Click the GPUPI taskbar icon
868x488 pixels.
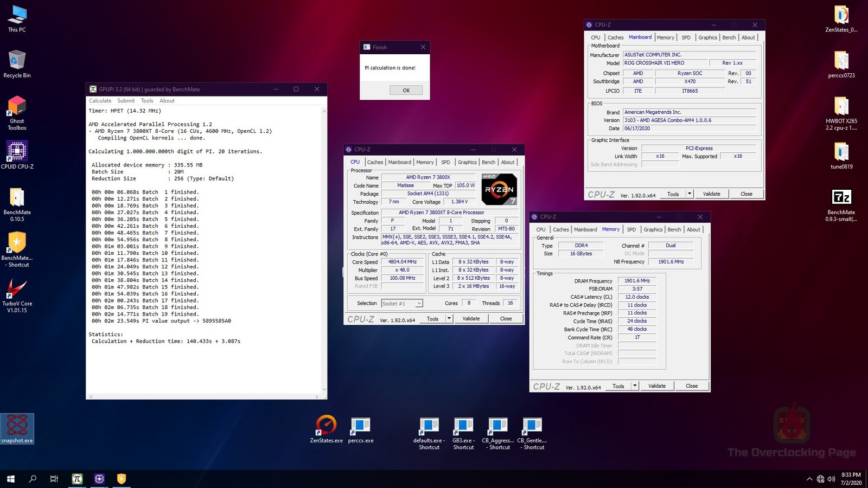coord(77,479)
